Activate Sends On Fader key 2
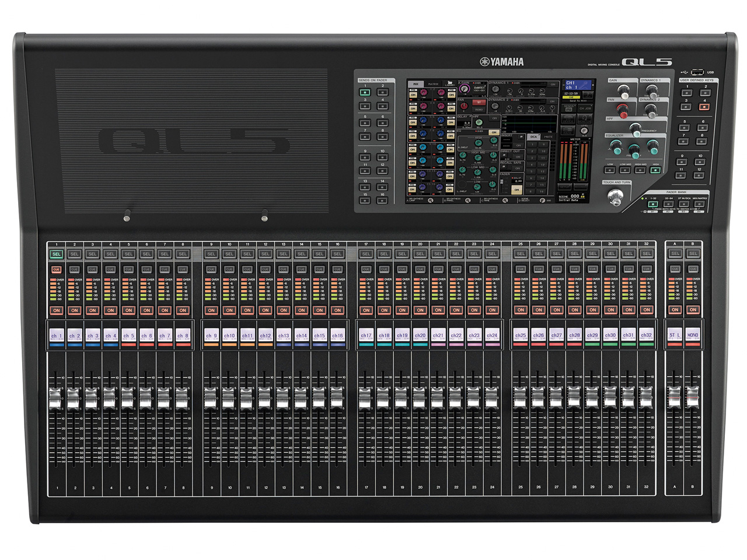Viewport: 747px width, 560px height. pyautogui.click(x=382, y=92)
